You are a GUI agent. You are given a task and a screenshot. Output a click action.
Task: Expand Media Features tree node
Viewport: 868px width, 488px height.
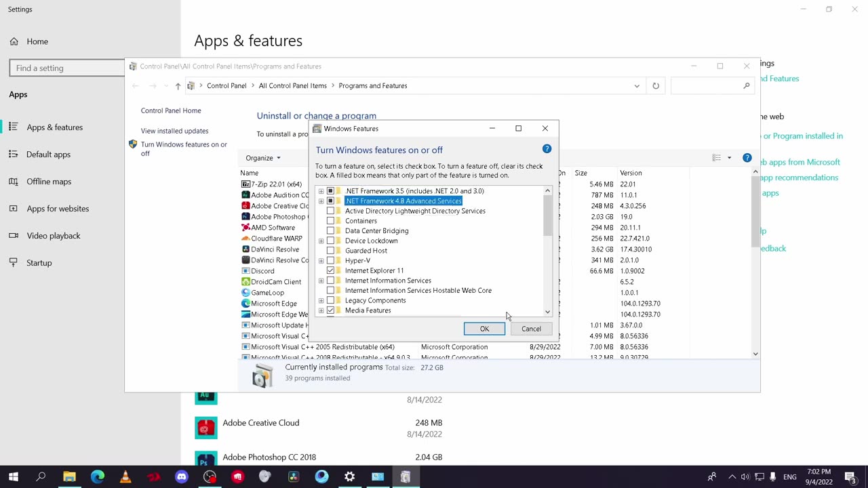coord(321,310)
